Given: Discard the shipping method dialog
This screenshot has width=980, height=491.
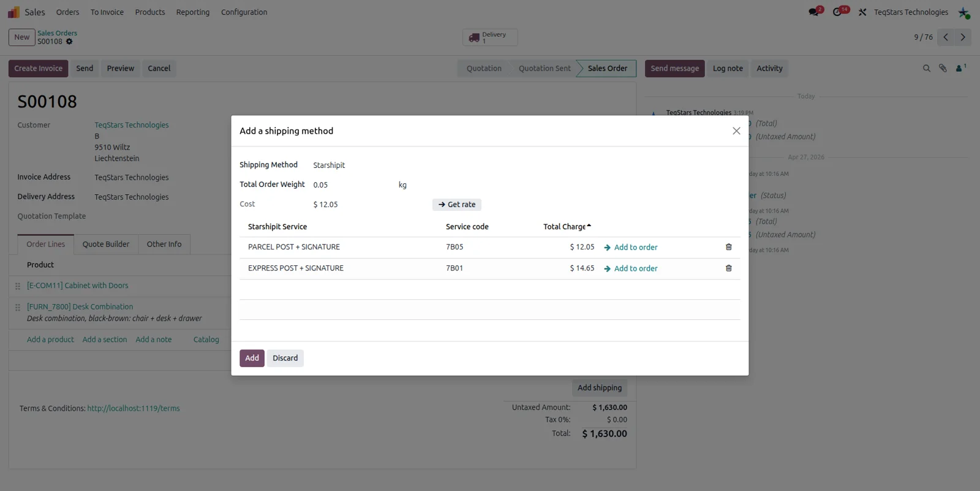Looking at the screenshot, I should 285,358.
